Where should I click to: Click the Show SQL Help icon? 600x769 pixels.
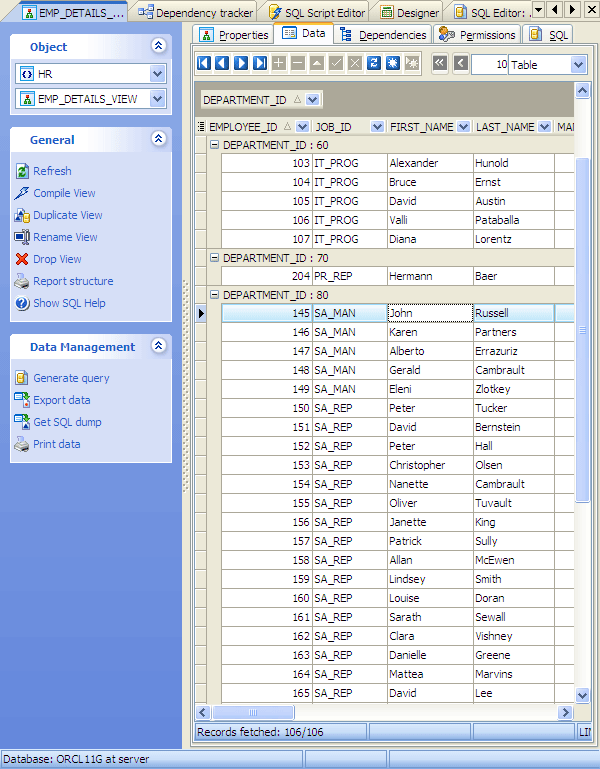pyautogui.click(x=23, y=303)
